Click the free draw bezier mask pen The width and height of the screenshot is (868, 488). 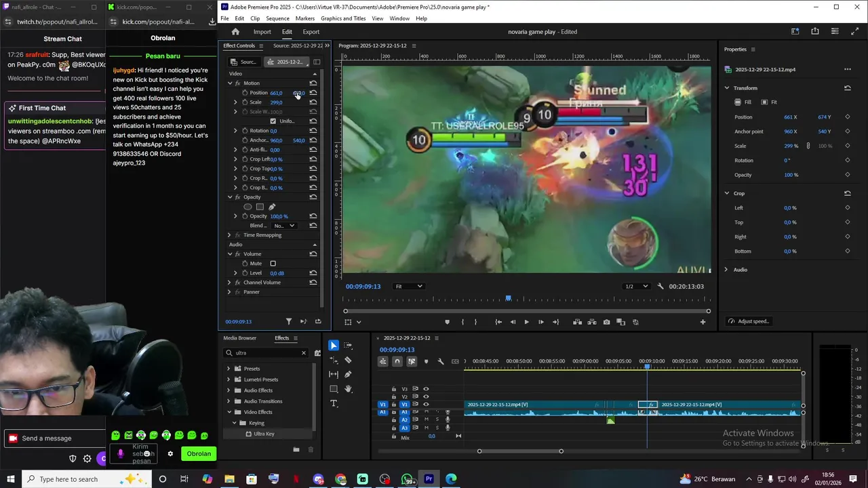[272, 207]
